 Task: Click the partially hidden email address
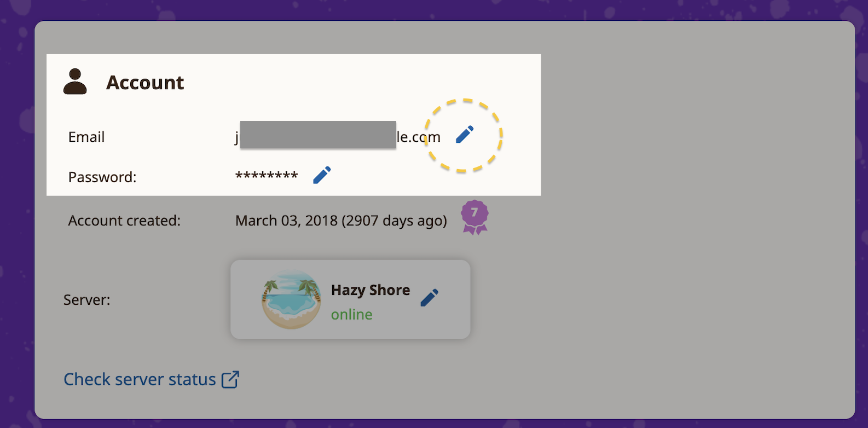click(419, 137)
